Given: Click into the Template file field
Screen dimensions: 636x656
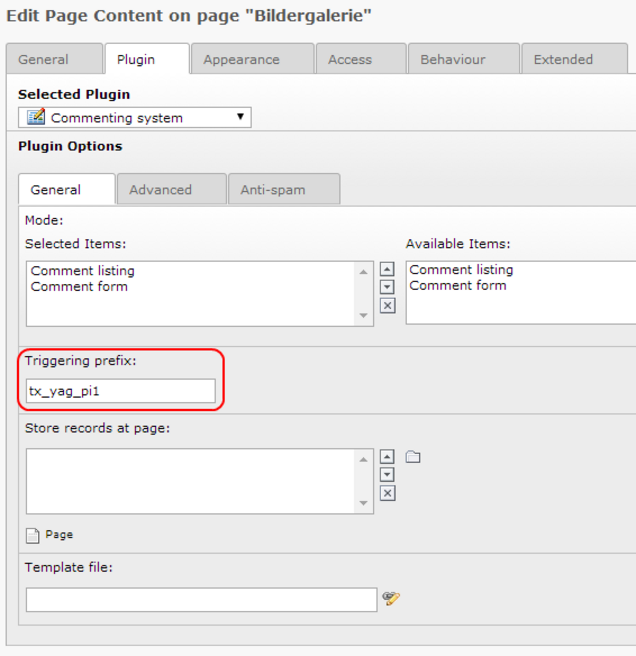Looking at the screenshot, I should pyautogui.click(x=201, y=599).
